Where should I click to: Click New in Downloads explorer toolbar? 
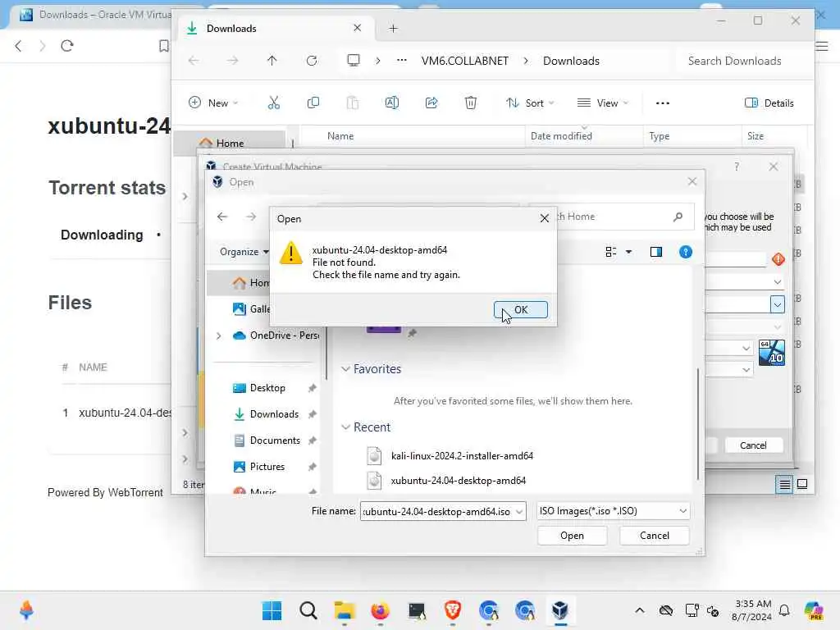(x=213, y=103)
